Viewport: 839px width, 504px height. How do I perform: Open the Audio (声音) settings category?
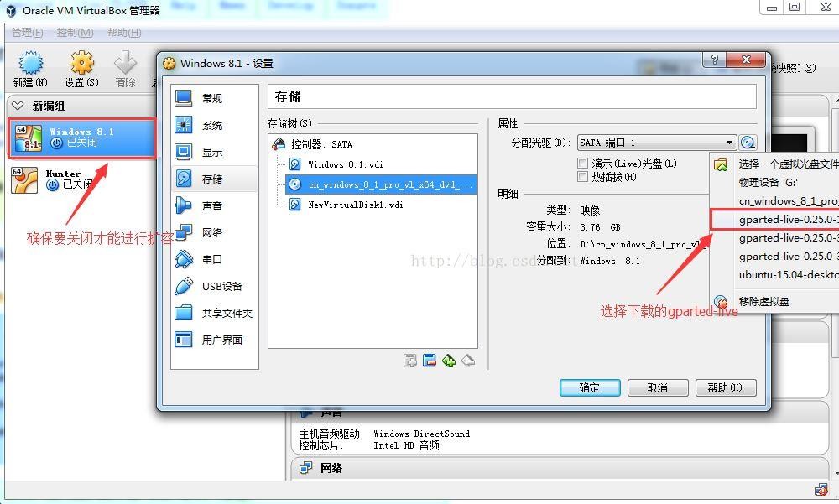pyautogui.click(x=211, y=205)
